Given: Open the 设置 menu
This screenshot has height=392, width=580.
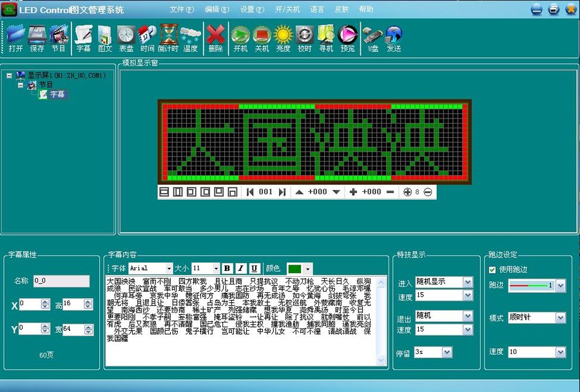Looking at the screenshot, I should pyautogui.click(x=251, y=10).
